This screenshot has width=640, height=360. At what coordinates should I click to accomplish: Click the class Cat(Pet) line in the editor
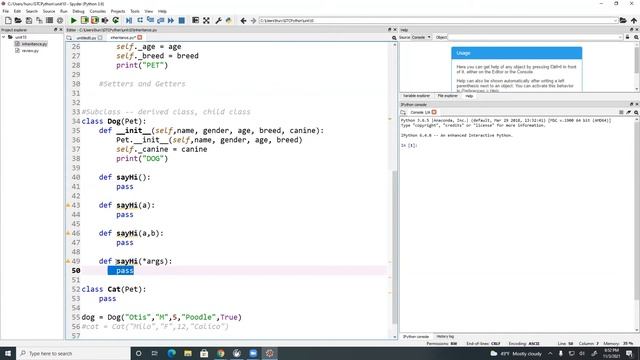tap(113, 289)
